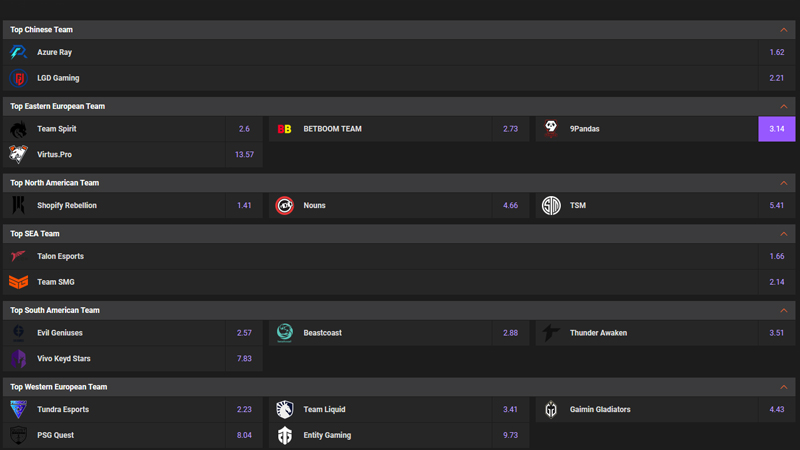The width and height of the screenshot is (800, 450).
Task: Click the Team Liquid logo
Action: 285,409
